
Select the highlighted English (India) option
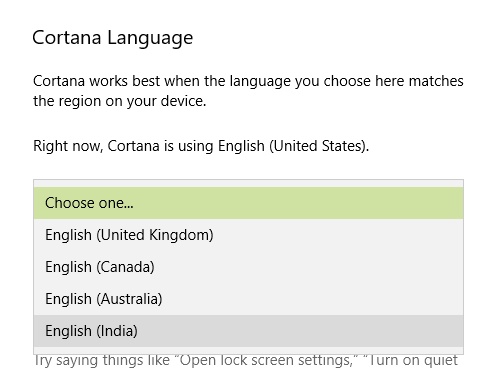click(x=248, y=331)
